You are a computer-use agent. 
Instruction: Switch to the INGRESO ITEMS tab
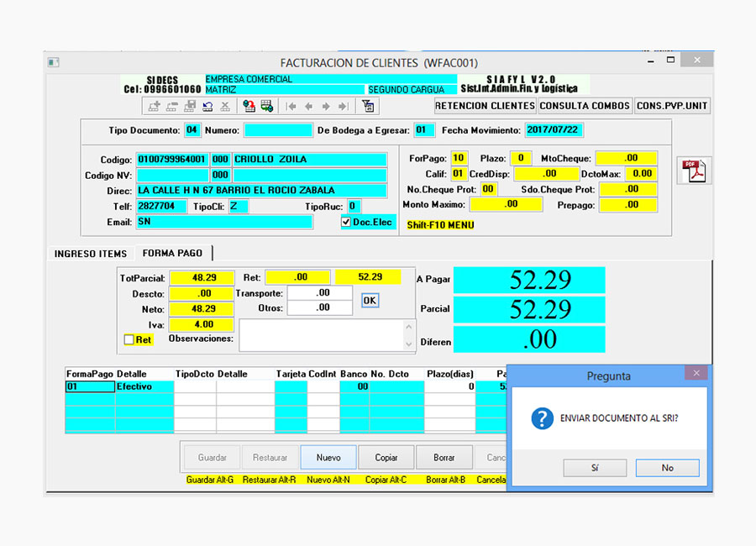click(x=91, y=253)
